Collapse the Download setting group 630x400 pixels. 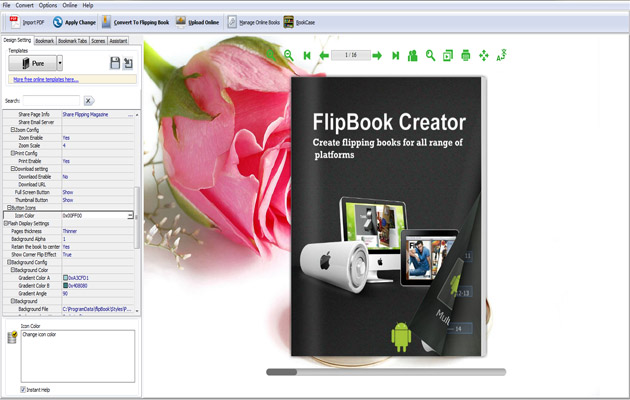coord(12,169)
